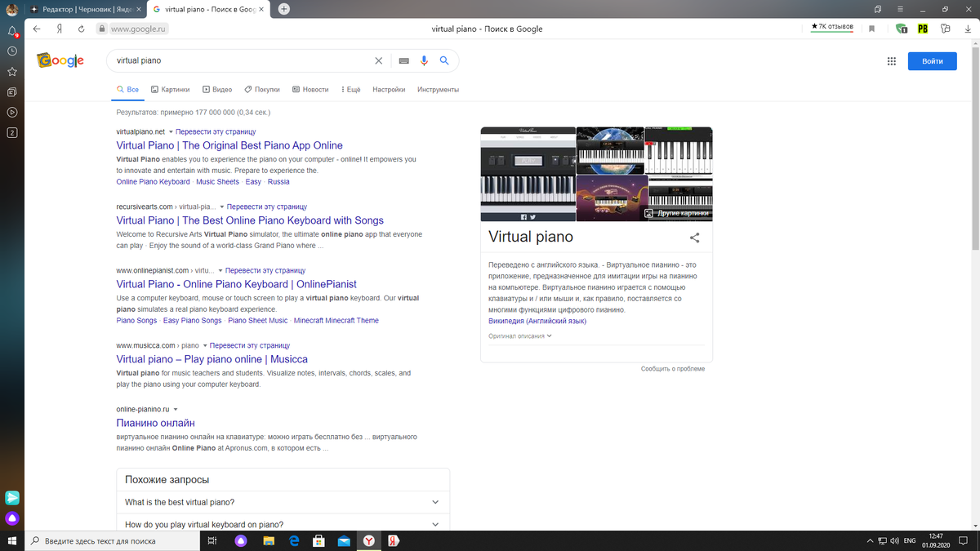Open the sidebar counter showing number 2
This screenshot has width=980, height=551.
click(x=12, y=132)
